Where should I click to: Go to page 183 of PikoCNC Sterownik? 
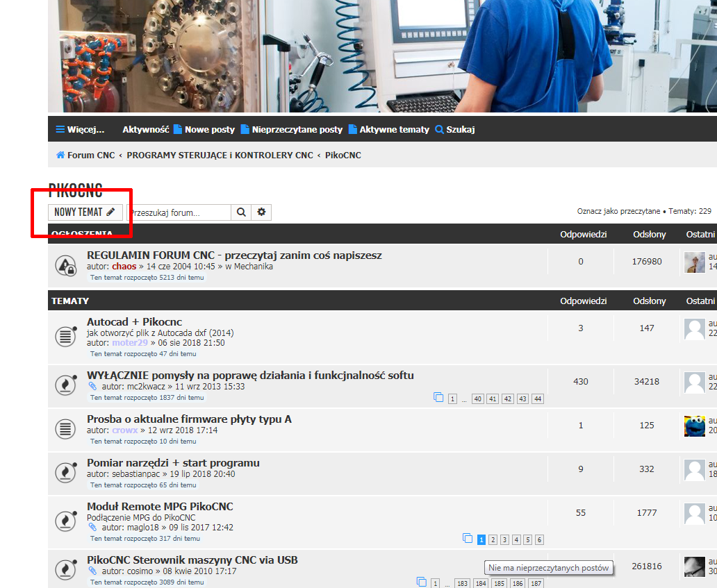tap(462, 583)
